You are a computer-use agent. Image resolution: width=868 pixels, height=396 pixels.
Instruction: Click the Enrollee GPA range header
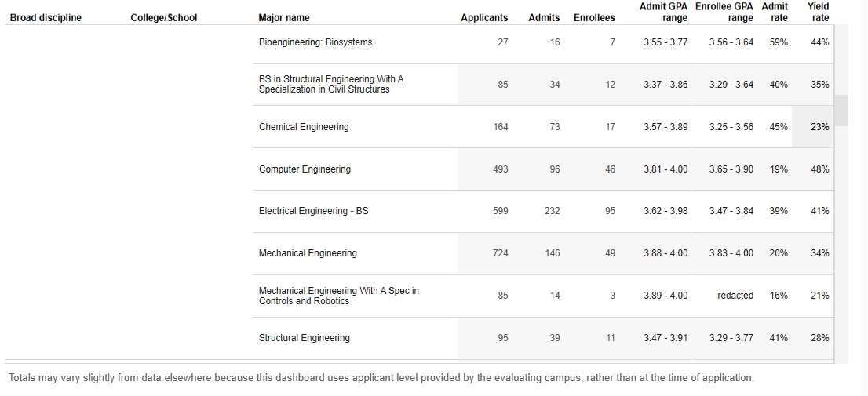(x=724, y=13)
